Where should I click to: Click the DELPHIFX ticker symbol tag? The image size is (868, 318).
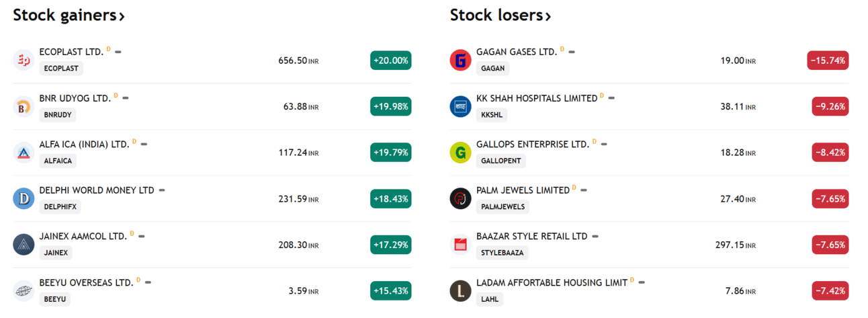click(60, 207)
